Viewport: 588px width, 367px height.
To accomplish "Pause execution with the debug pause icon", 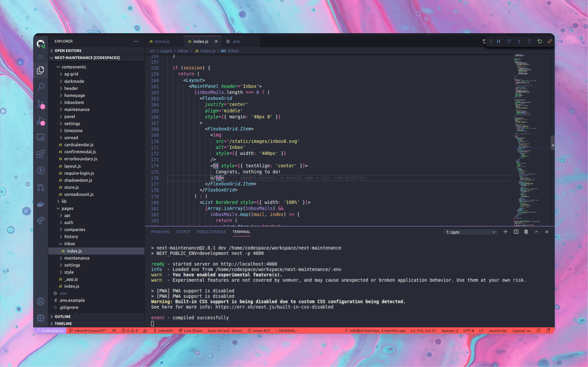I will coord(498,41).
